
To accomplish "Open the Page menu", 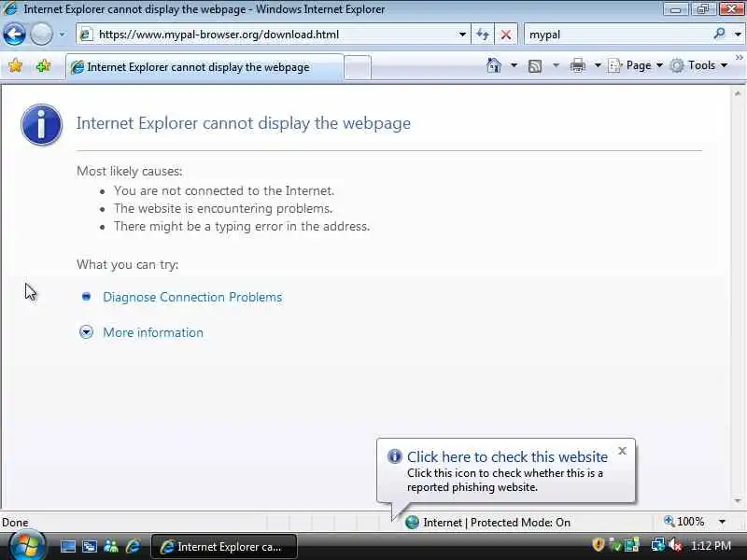I will [636, 65].
